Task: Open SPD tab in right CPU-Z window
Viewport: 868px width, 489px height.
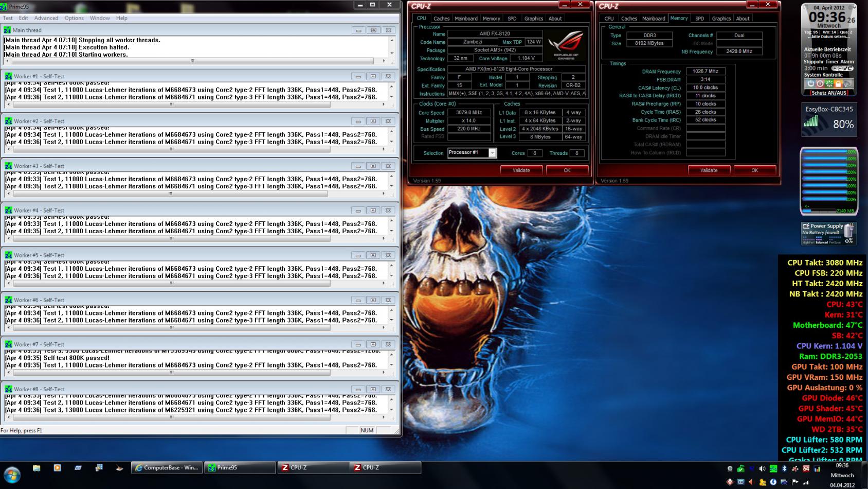Action: (x=700, y=19)
